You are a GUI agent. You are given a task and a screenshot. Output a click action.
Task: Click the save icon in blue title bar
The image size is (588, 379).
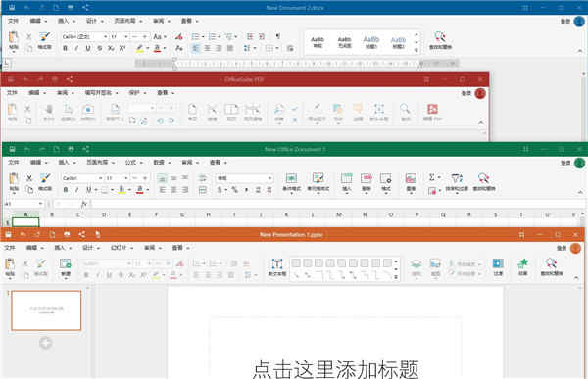pyautogui.click(x=13, y=8)
